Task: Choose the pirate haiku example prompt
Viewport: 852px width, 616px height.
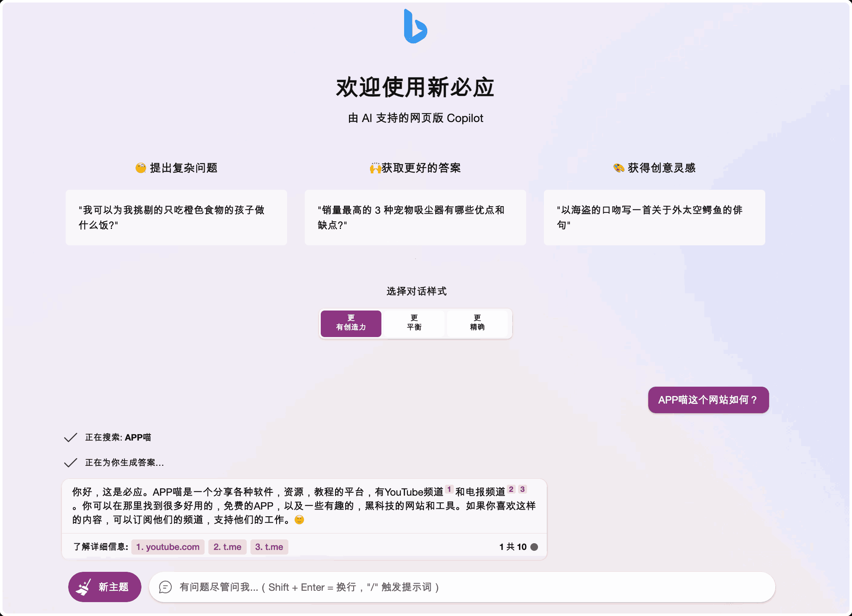Action: coord(655,218)
